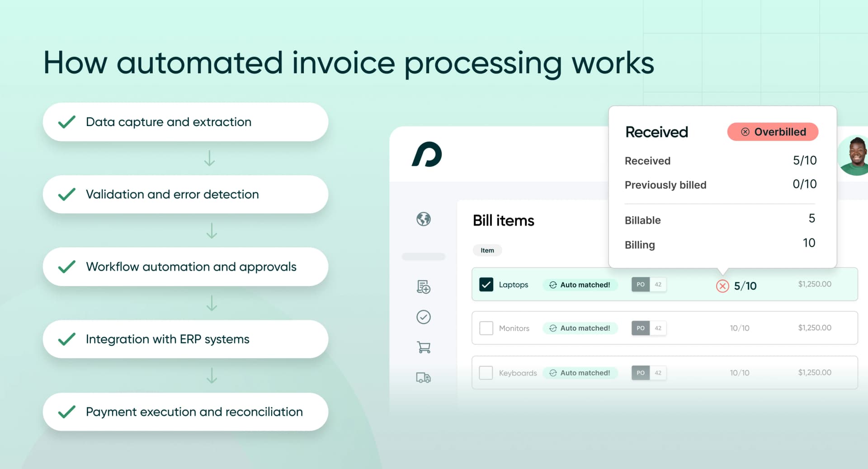Click the red error icon beside 5/10

point(722,286)
